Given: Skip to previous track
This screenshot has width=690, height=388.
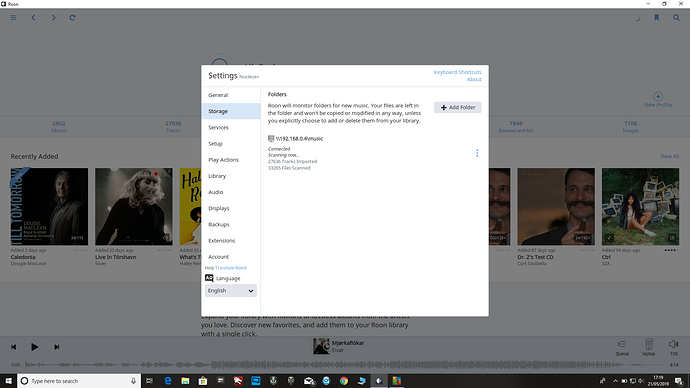Looking at the screenshot, I should coord(14,347).
